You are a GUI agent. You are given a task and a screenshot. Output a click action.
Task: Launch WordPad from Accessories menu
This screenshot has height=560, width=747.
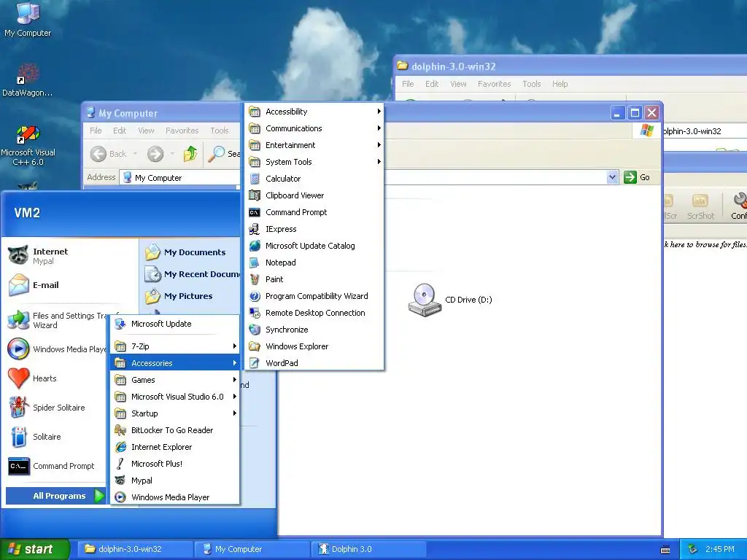pyautogui.click(x=314, y=363)
